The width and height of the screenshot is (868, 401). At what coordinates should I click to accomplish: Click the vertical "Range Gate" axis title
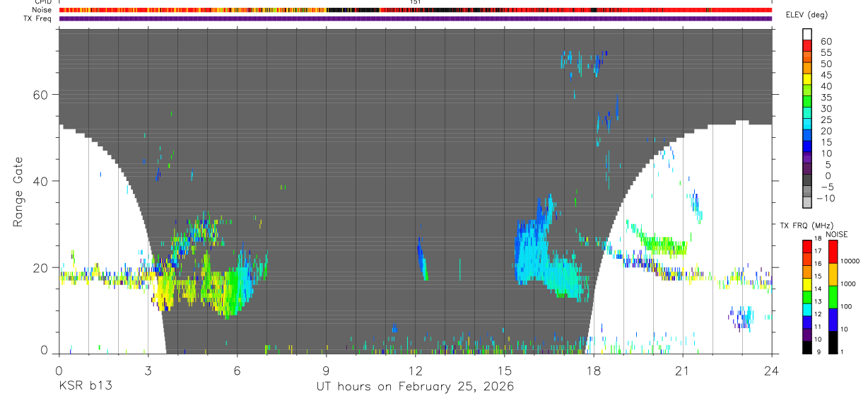pyautogui.click(x=19, y=190)
